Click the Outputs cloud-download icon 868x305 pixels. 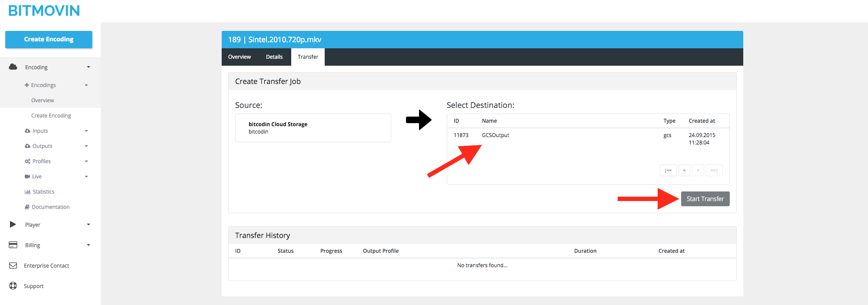tap(27, 146)
